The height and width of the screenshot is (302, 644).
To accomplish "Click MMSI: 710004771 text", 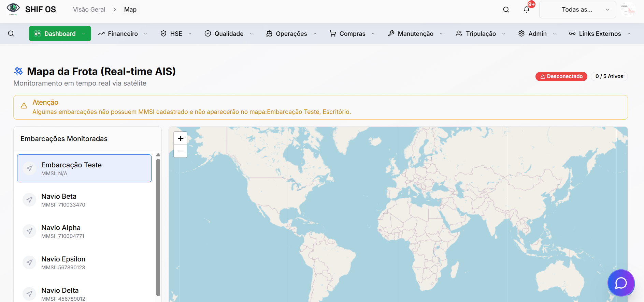I will click(63, 236).
